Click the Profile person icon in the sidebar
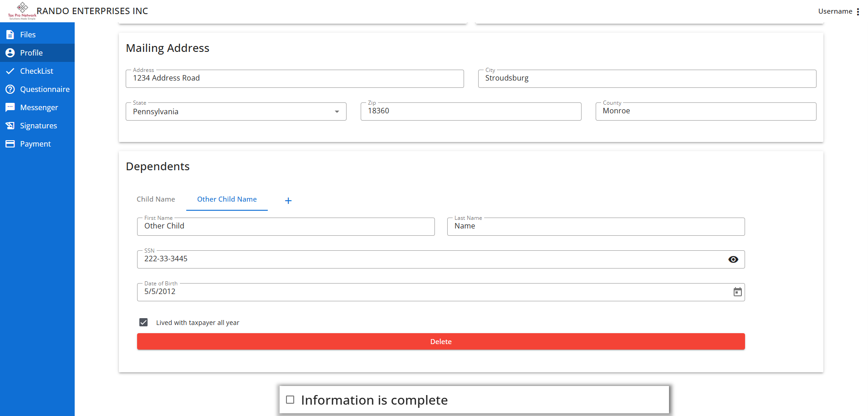 click(x=10, y=53)
